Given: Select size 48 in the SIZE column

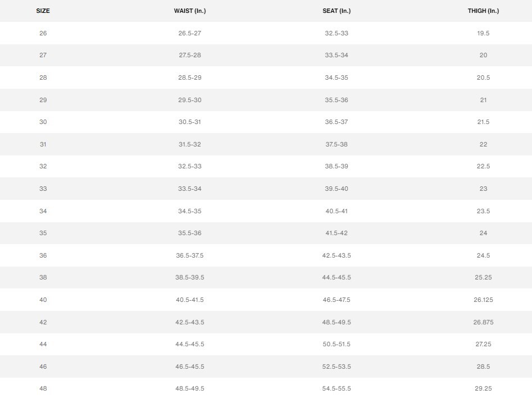Looking at the screenshot, I should pyautogui.click(x=43, y=388).
